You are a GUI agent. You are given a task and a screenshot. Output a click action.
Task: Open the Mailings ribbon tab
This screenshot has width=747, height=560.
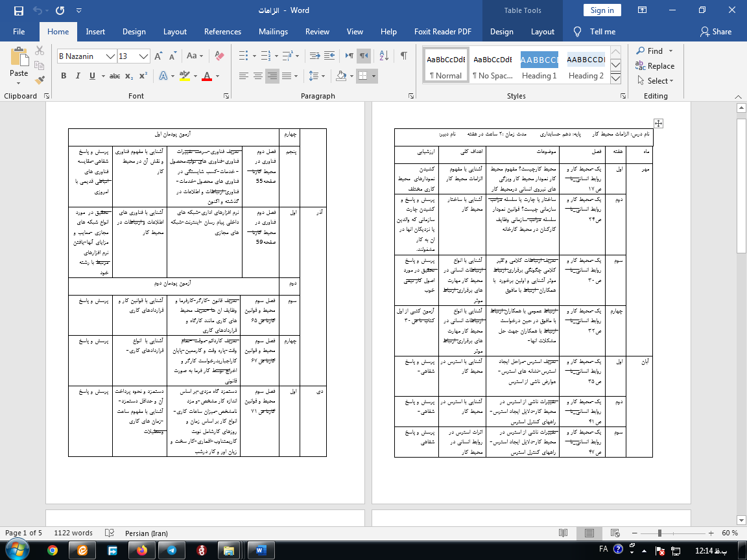273,32
